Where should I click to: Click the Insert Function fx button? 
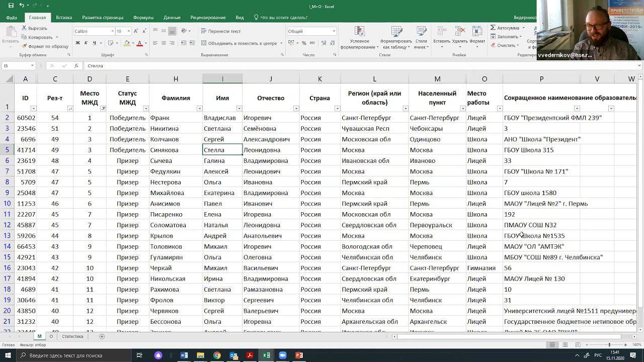point(76,66)
